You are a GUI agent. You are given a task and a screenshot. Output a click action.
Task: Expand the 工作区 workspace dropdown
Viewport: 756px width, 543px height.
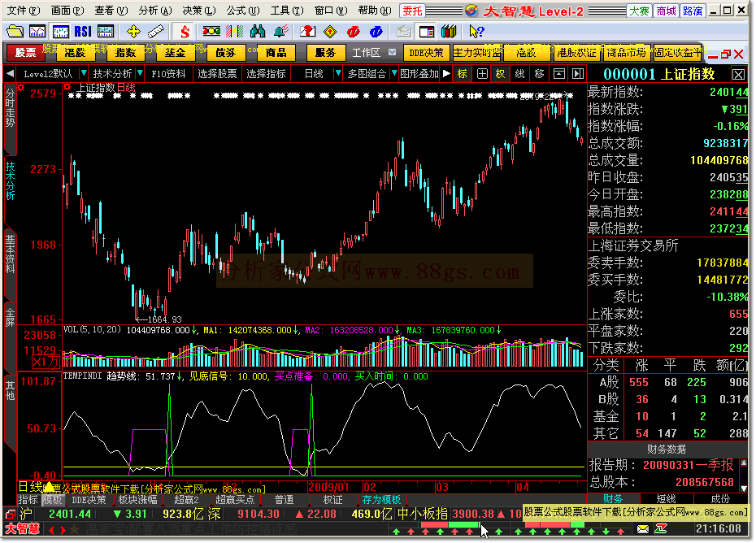coord(392,52)
